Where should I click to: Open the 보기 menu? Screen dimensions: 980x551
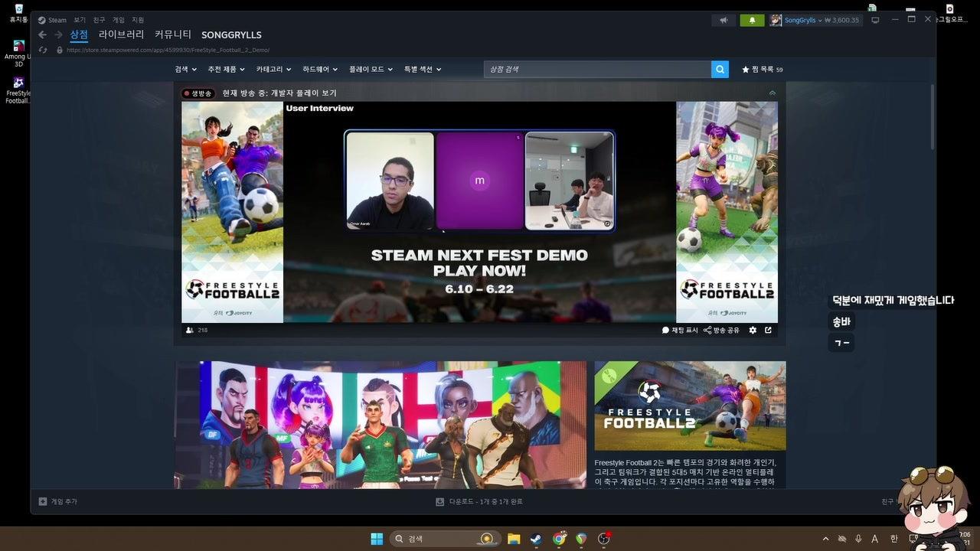click(x=80, y=20)
